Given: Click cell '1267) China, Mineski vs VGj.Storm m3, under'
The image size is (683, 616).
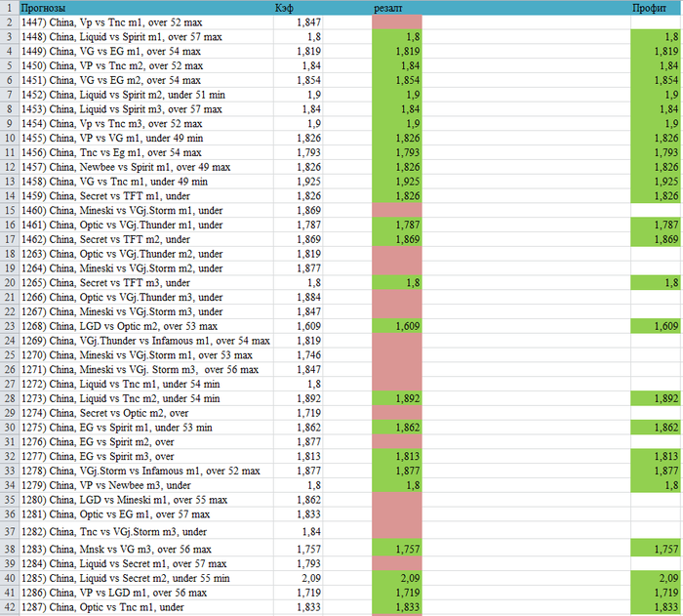Looking at the screenshot, I should coord(146,311).
